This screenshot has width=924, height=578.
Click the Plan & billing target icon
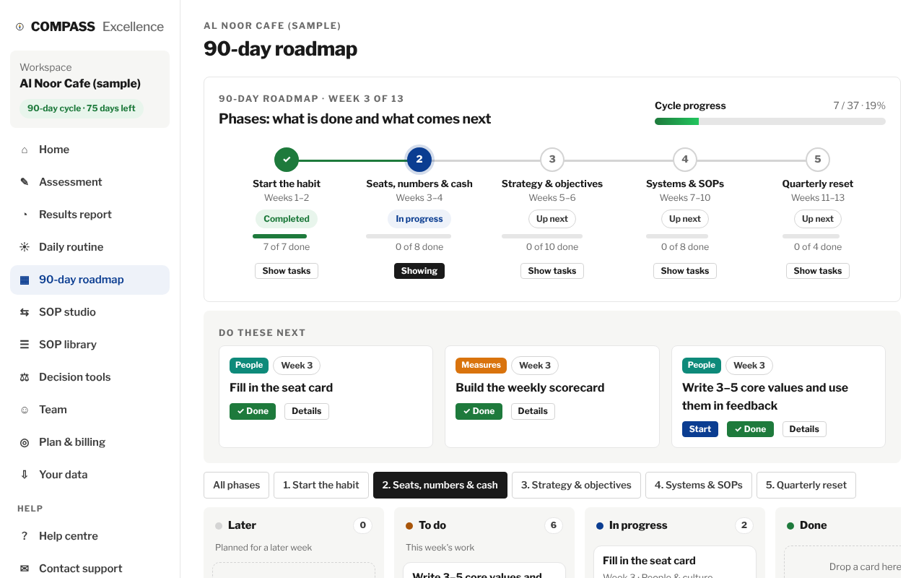click(x=25, y=442)
